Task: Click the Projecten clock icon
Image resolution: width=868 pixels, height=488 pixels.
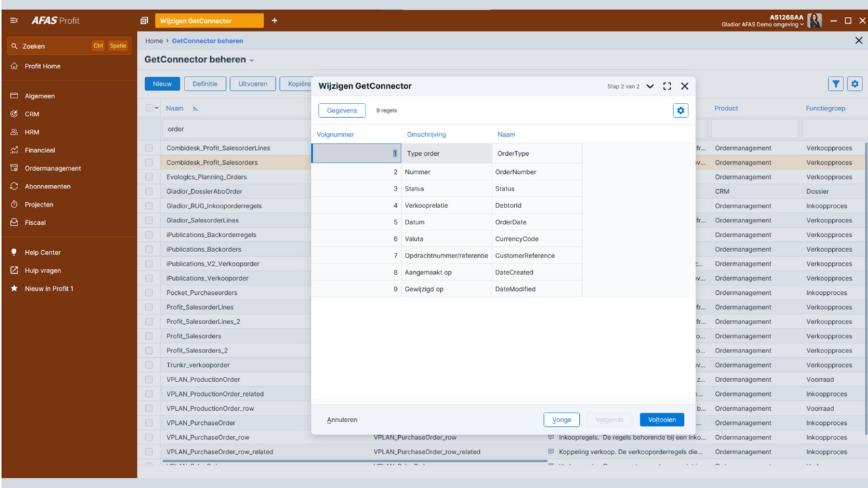Action: [x=14, y=205]
